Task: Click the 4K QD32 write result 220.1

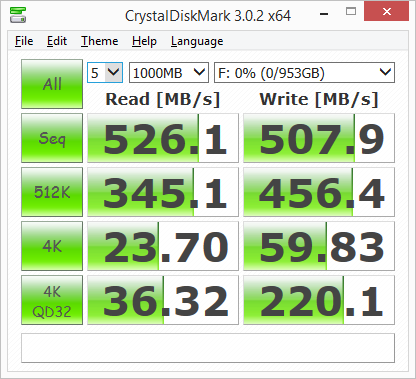Action: coord(319,300)
